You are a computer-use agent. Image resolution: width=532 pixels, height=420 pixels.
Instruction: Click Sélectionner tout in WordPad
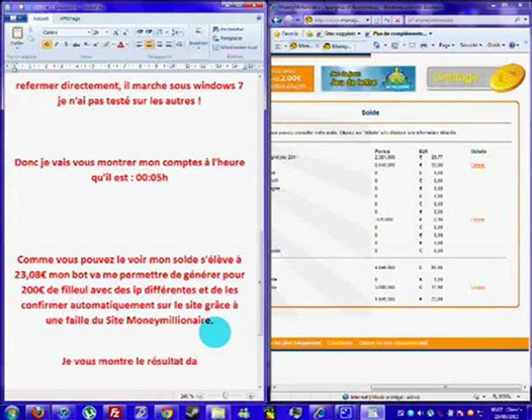(235, 47)
